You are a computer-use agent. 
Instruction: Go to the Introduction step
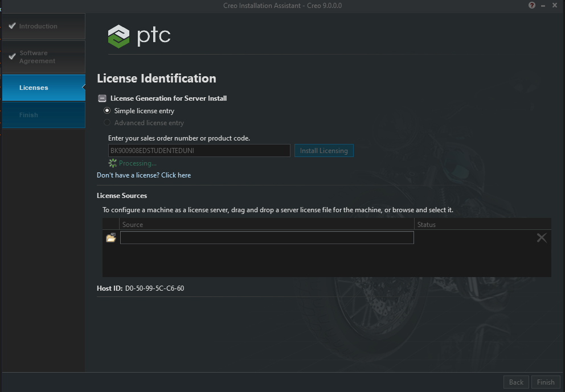[x=43, y=26]
